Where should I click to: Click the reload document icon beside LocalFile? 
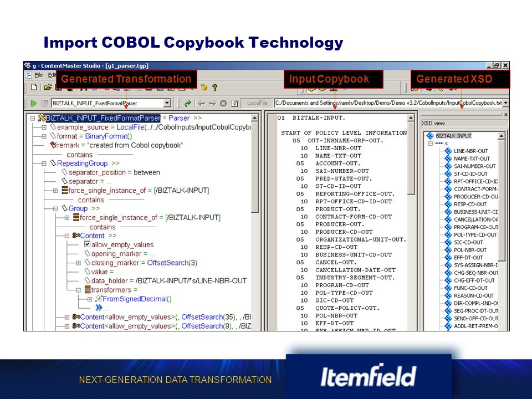point(234,103)
